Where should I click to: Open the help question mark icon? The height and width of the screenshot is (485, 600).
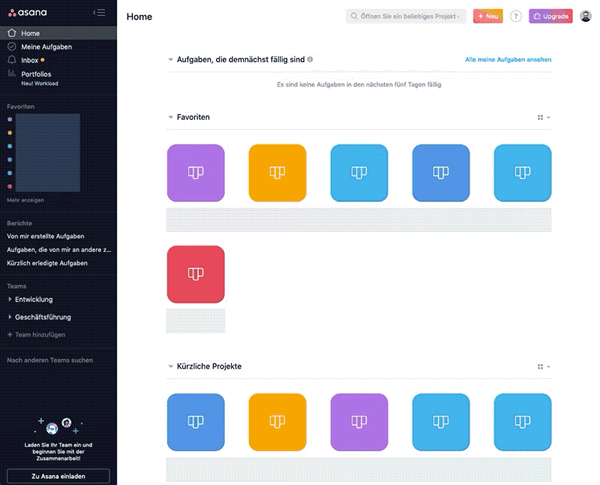coord(516,16)
